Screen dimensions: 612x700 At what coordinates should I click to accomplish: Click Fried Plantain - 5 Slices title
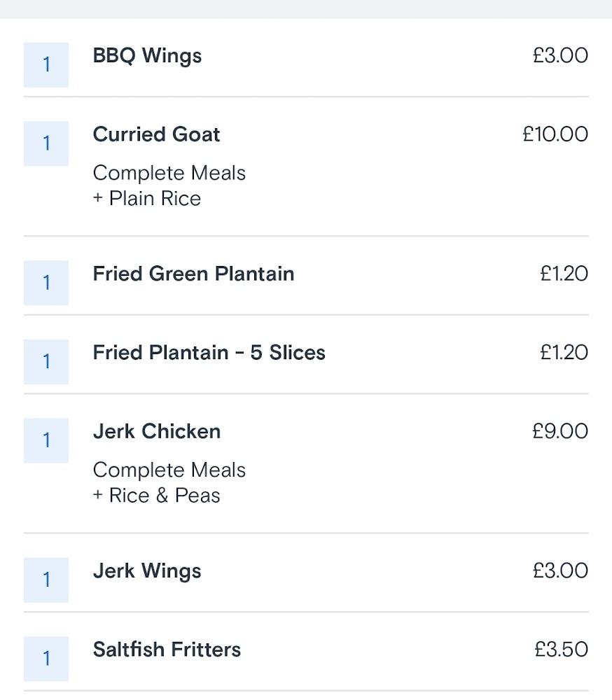[209, 353]
